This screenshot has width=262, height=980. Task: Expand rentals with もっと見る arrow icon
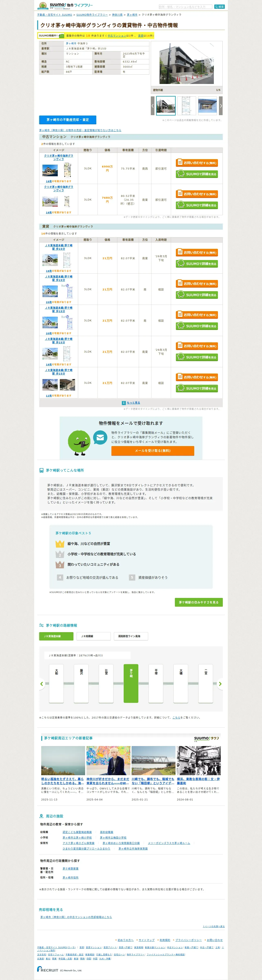point(124,403)
